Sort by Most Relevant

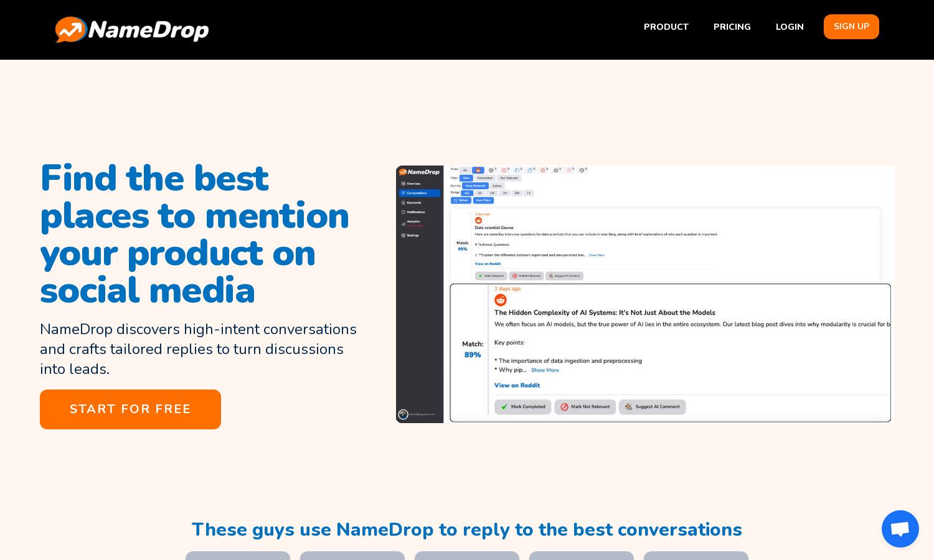coord(475,186)
